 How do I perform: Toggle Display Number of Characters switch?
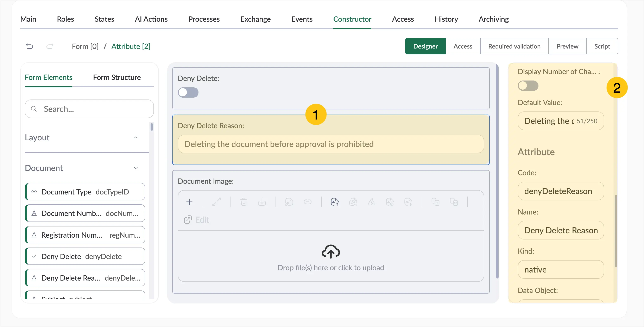(x=528, y=86)
